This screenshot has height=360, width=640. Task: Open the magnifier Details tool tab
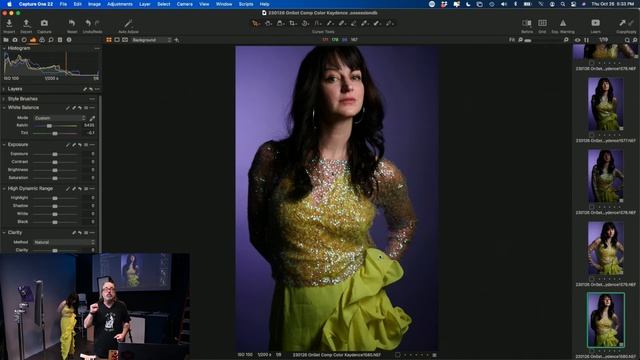(x=51, y=40)
